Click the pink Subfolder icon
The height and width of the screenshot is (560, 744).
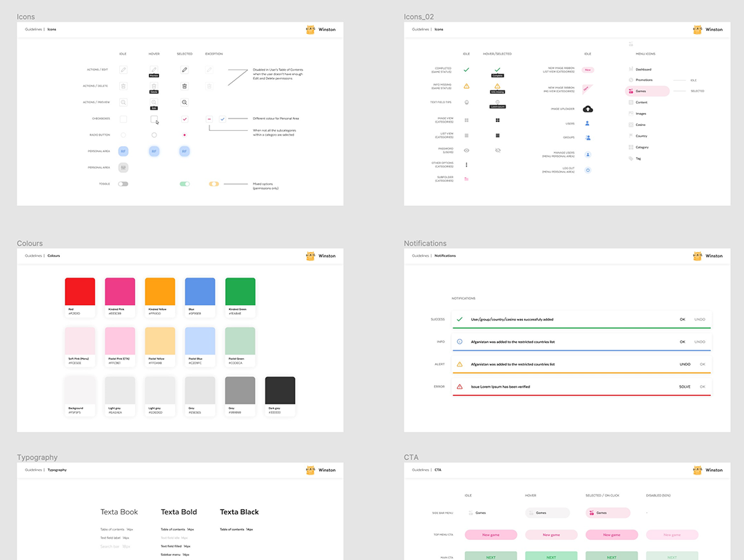point(466,179)
